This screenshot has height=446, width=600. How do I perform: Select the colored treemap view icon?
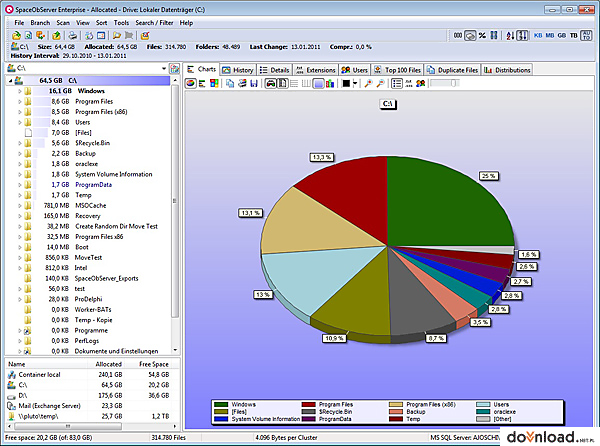pos(214,83)
